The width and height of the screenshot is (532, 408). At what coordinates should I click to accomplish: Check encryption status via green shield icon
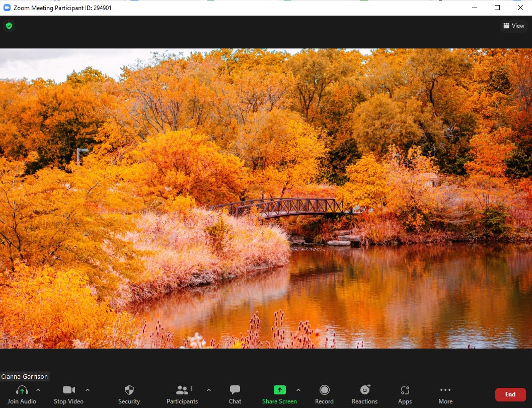(x=9, y=26)
